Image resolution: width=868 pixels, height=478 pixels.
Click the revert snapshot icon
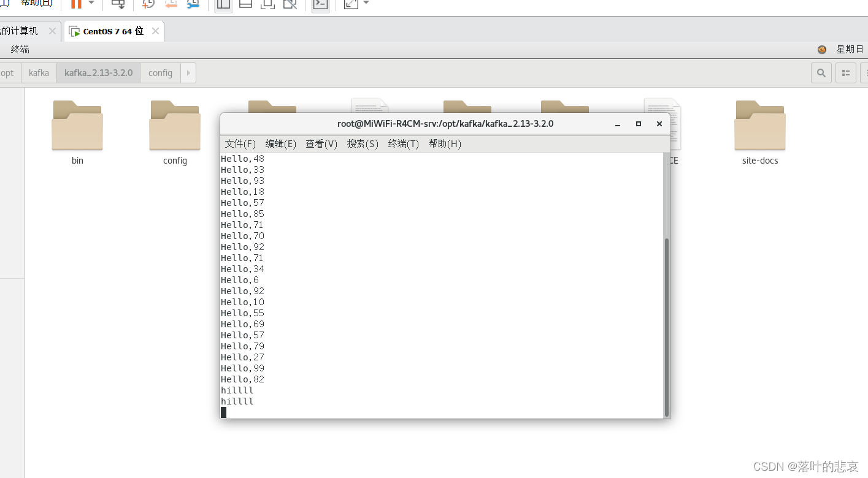click(x=171, y=4)
